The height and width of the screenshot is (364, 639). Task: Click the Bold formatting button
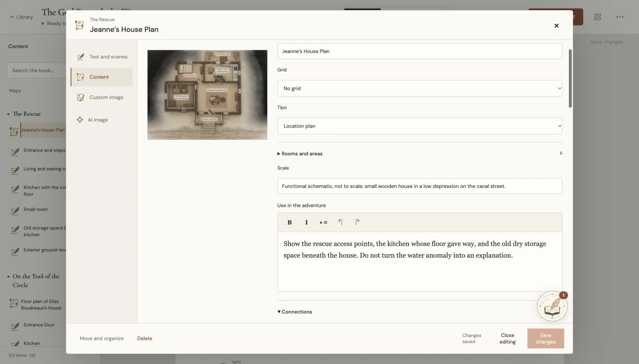(x=289, y=223)
